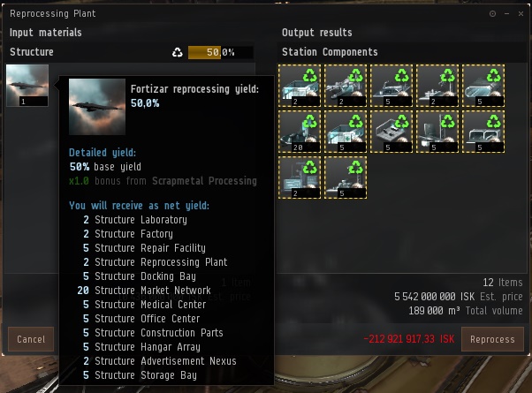The image size is (532, 393).
Task: Select Structure Laboratory output icon
Action: pos(300,86)
